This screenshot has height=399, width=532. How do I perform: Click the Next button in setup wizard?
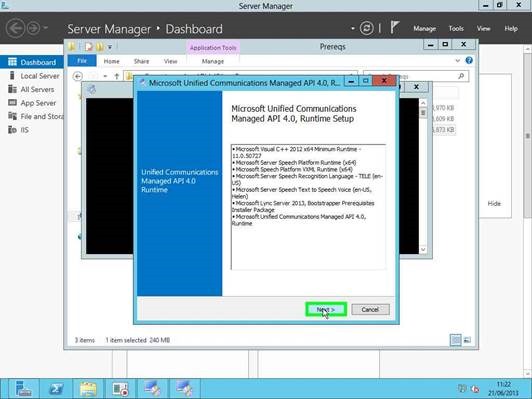click(326, 309)
